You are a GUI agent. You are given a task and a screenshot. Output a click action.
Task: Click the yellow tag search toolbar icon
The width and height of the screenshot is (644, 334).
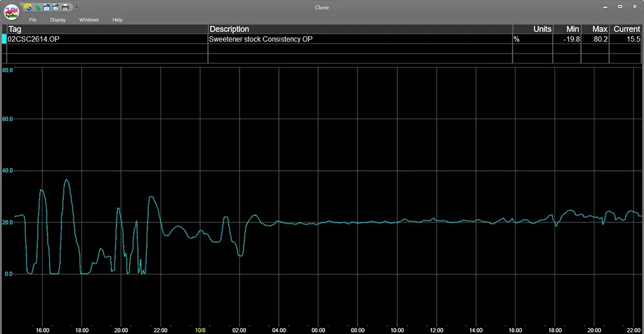(29, 7)
